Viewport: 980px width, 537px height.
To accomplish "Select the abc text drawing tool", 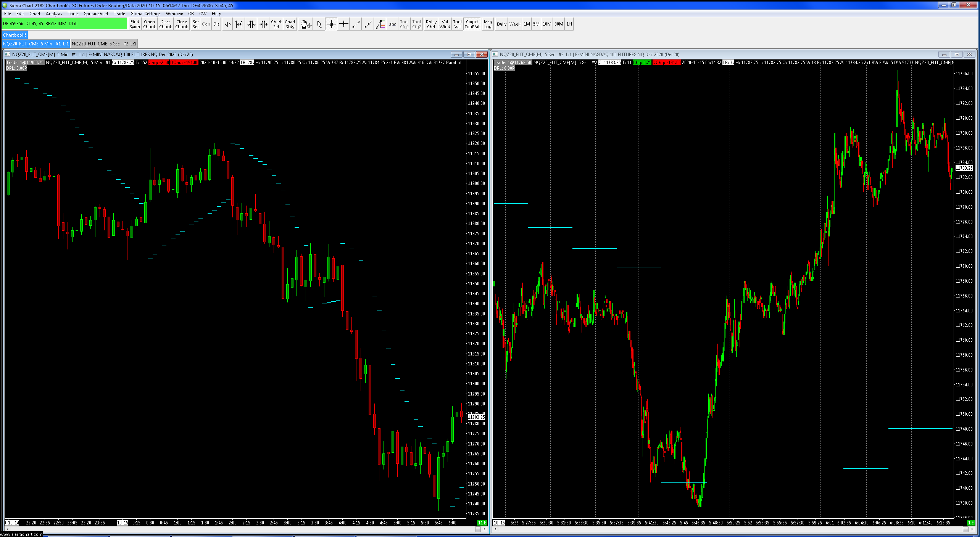I will [392, 24].
